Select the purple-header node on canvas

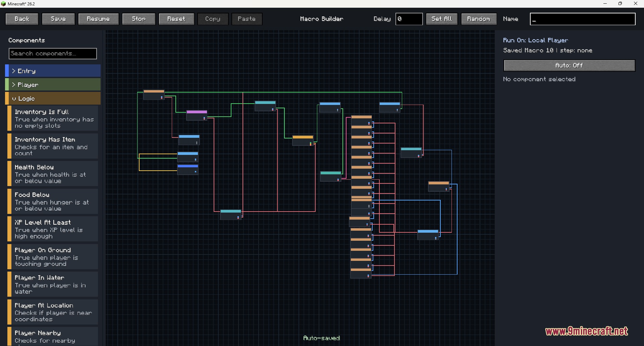click(197, 115)
